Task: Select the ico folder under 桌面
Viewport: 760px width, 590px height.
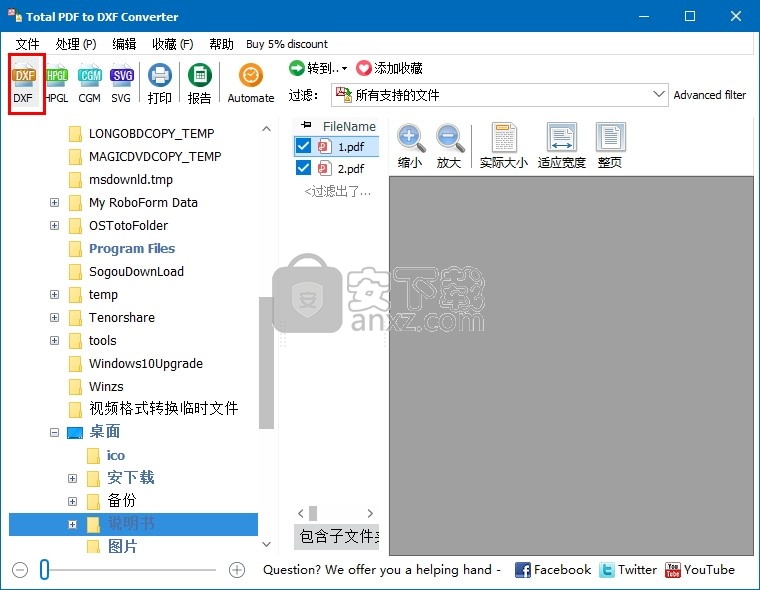Action: click(x=115, y=455)
